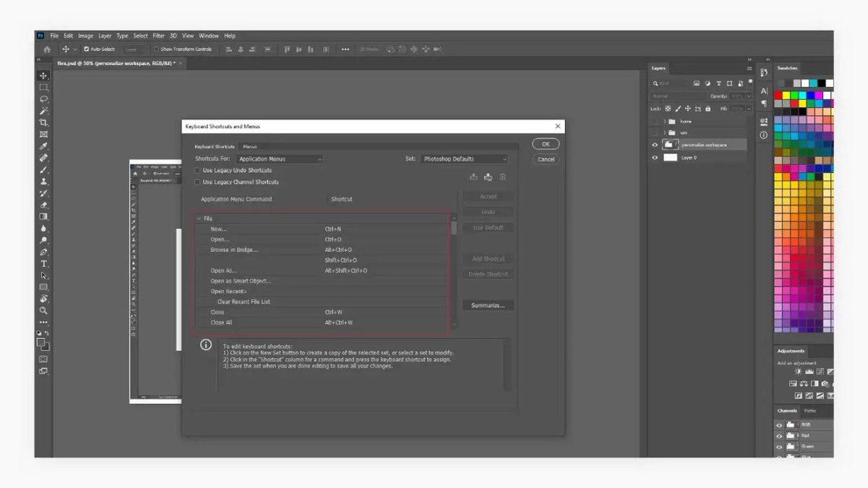Screen dimensions: 868x488
Task: Click the Add Shortcut button
Action: pos(488,258)
